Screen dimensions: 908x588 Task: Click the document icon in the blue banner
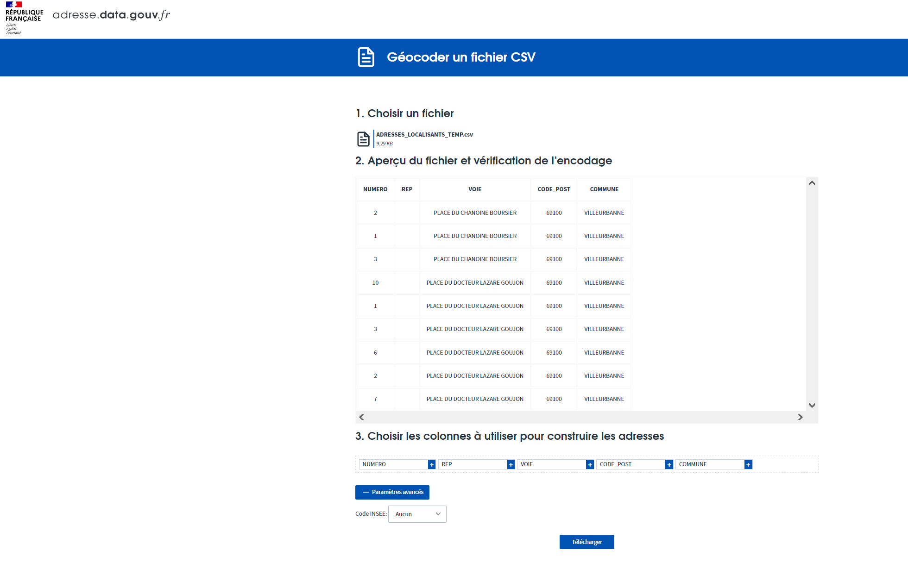point(366,57)
